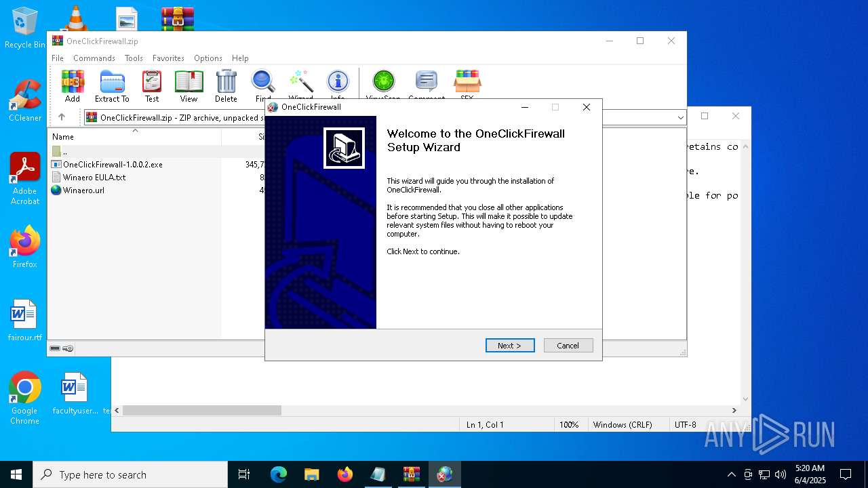Click the Delete trash icon in WinRAR

click(226, 86)
